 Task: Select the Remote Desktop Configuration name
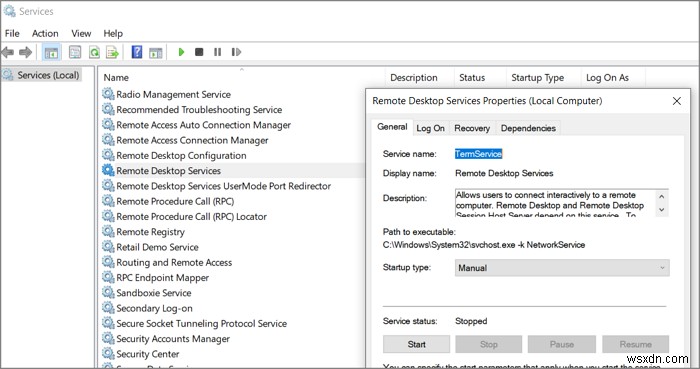181,156
